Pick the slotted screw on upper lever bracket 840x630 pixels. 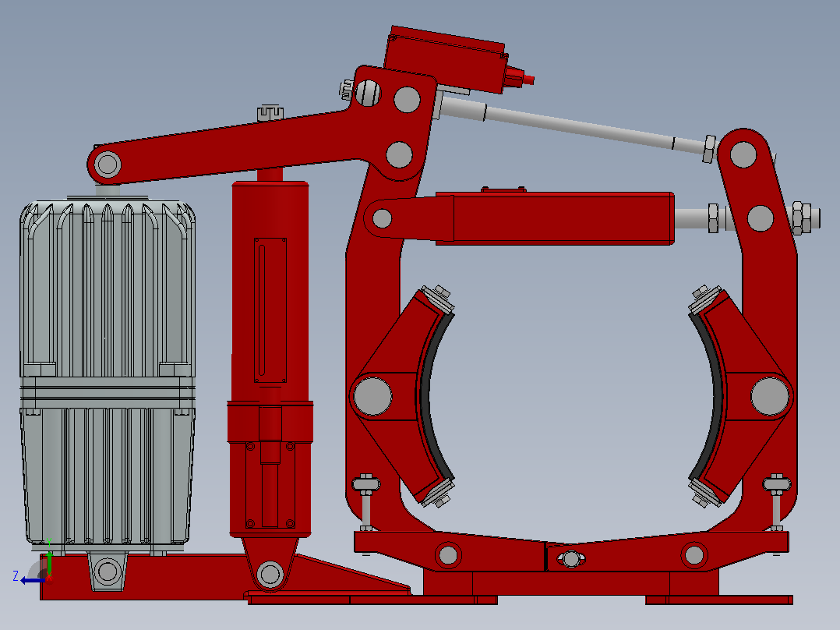(368, 93)
